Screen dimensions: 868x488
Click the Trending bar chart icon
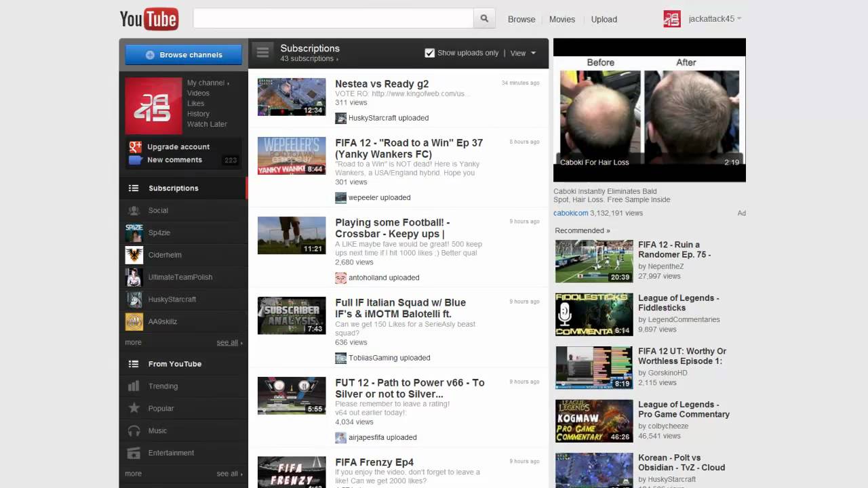point(134,386)
